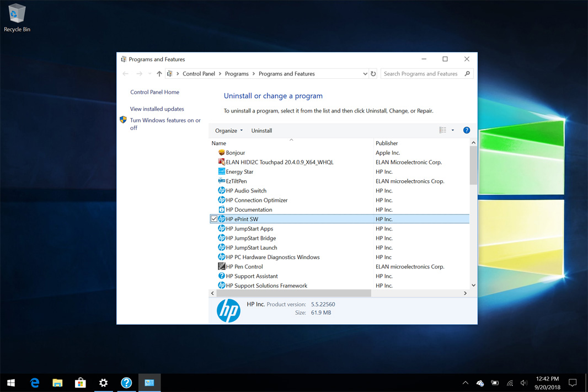Open the view options dropdown arrow

click(x=453, y=131)
